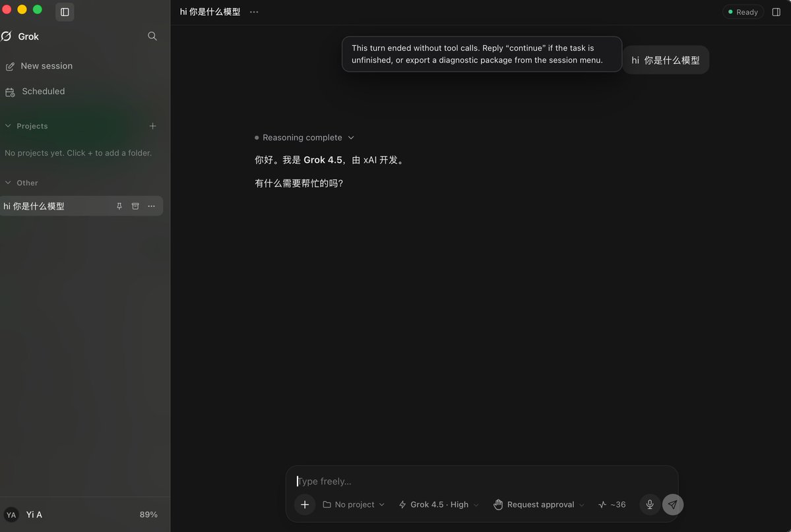Click the Ready status indicator
This screenshot has width=791, height=532.
click(x=743, y=12)
